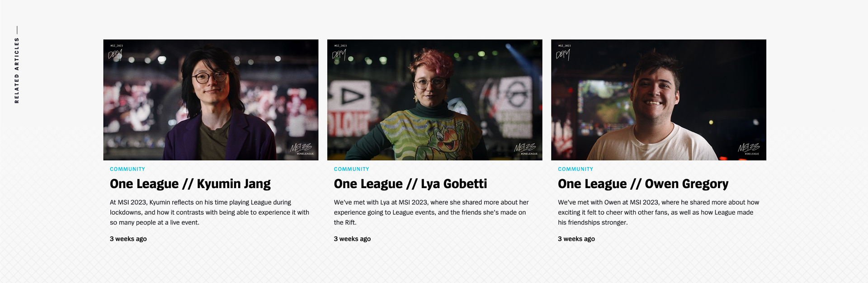Click the 'One League // Lya Gobetti' headline
The image size is (868, 283).
410,184
